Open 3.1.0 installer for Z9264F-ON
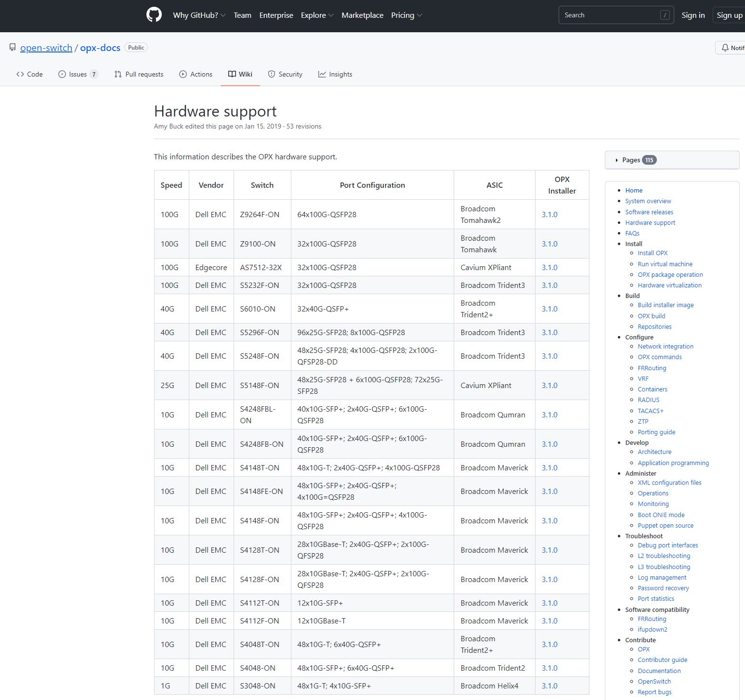The height and width of the screenshot is (700, 745). [x=549, y=215]
